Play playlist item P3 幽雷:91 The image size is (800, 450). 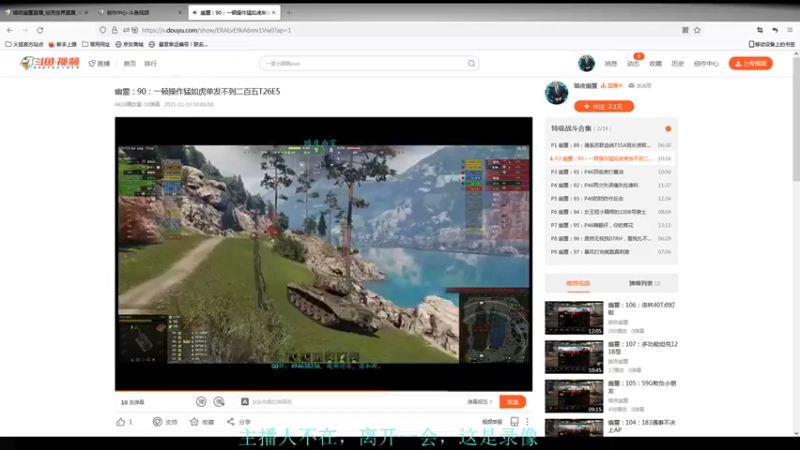click(611, 172)
